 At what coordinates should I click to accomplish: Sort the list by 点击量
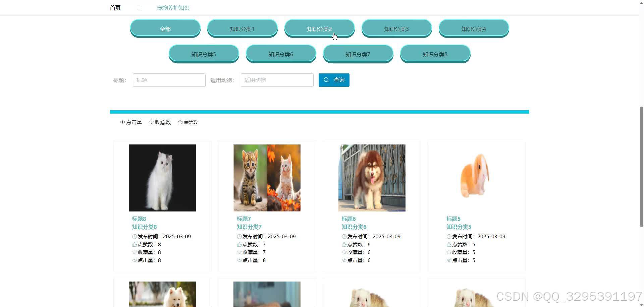(131, 122)
